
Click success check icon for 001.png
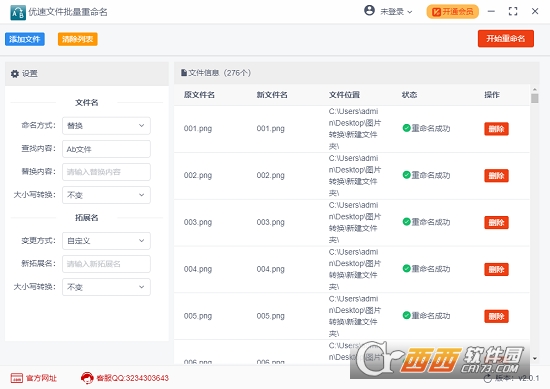coord(407,128)
